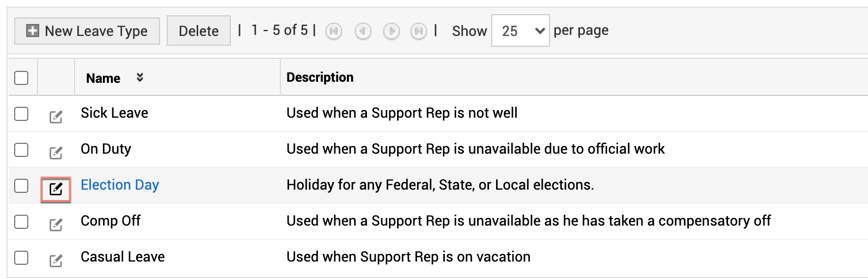Go to first page of results
The width and height of the screenshot is (868, 279).
334,32
